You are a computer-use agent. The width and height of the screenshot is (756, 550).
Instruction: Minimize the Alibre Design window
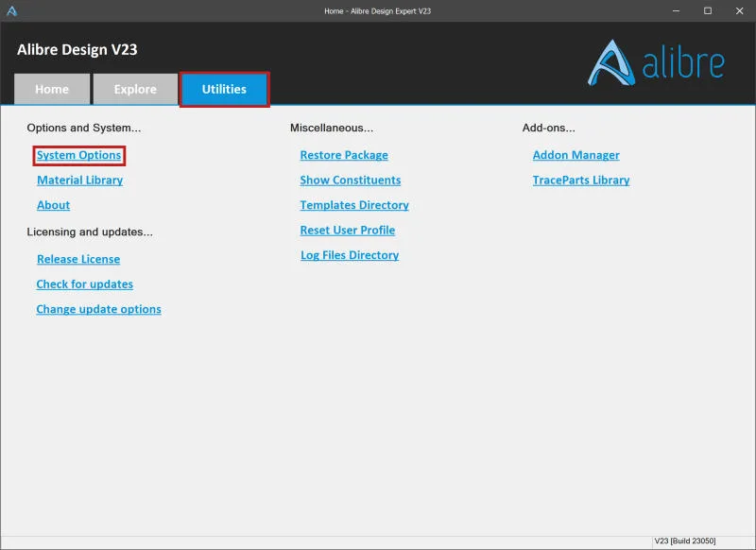click(676, 10)
